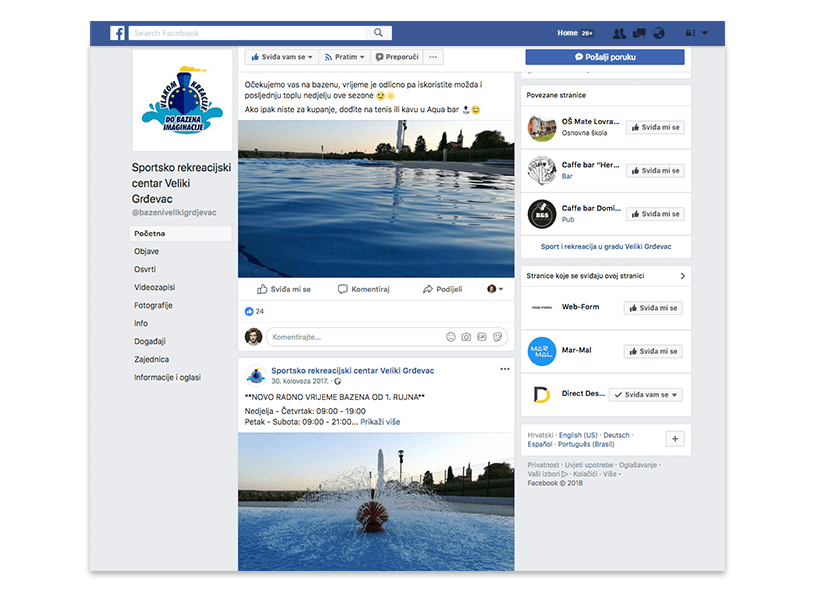Image resolution: width=815 pixels, height=600 pixels.
Task: Select the Objave sidebar tab
Action: 147,251
